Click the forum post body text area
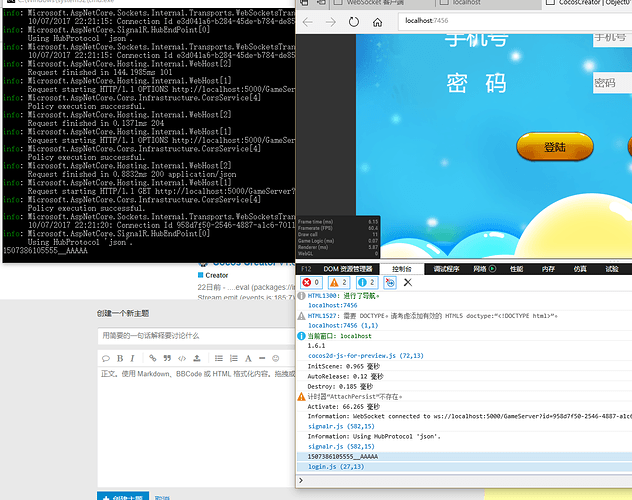The height and width of the screenshot is (500, 632). coord(197,427)
